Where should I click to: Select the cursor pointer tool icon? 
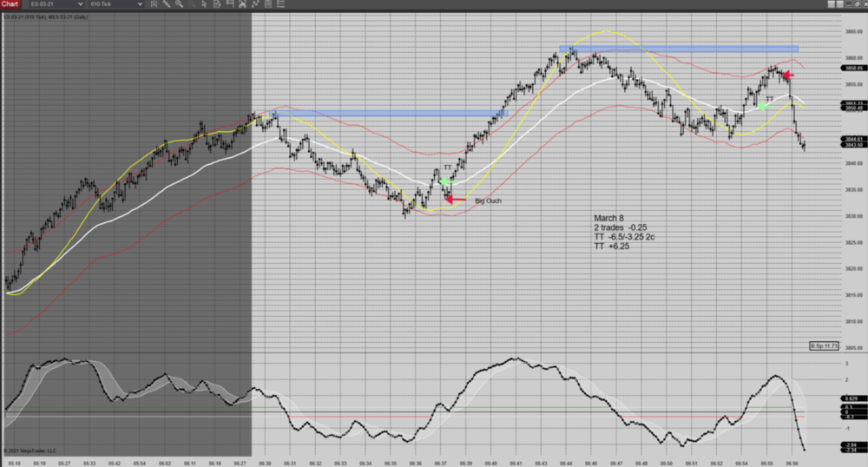[x=206, y=4]
